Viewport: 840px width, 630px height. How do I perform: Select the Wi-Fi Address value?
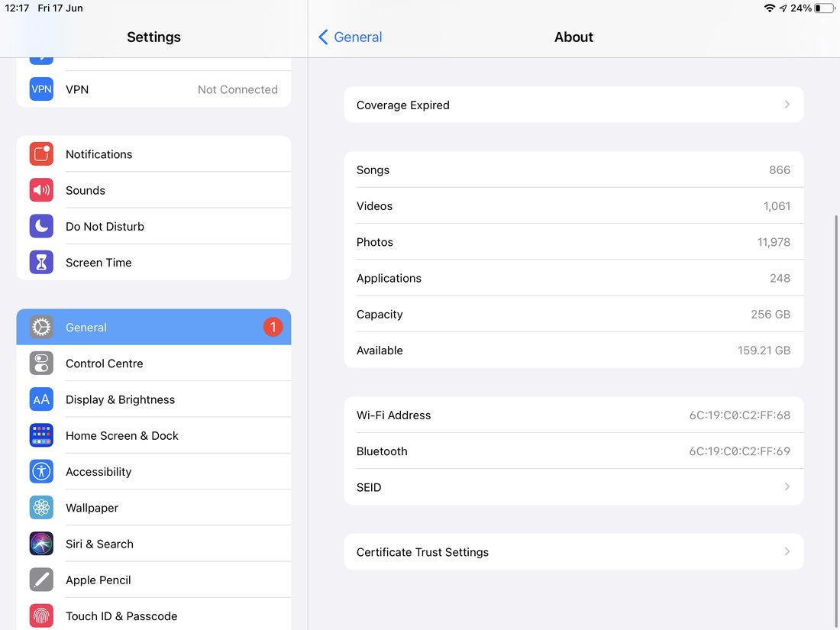(x=739, y=415)
